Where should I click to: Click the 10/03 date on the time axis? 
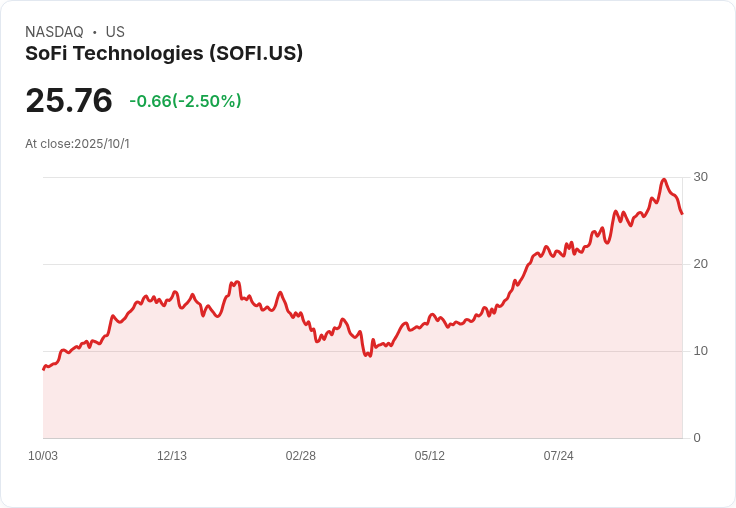[x=43, y=456]
